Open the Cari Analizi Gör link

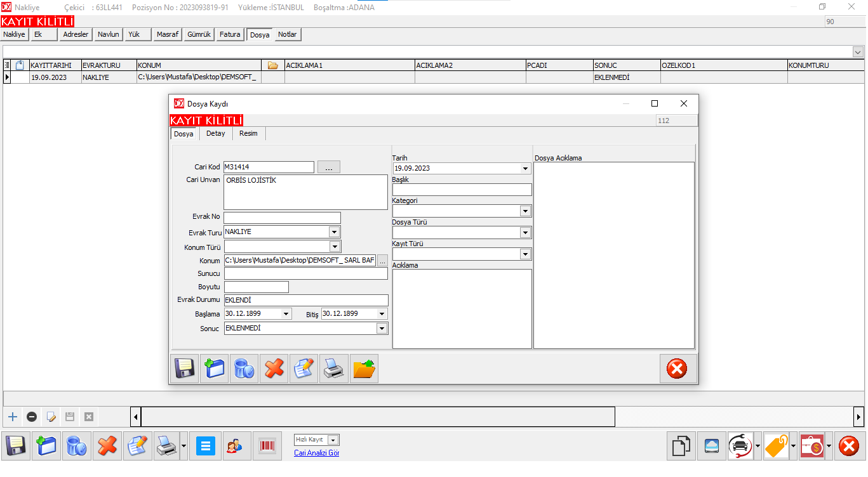[x=316, y=453]
